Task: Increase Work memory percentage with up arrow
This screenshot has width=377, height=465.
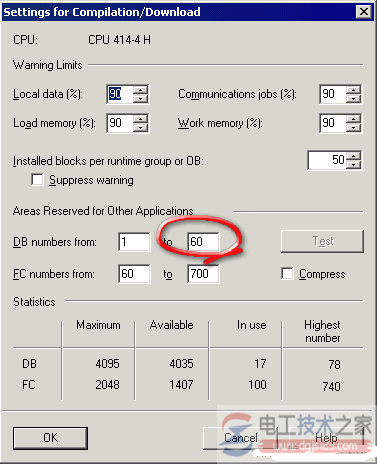Action: click(354, 119)
